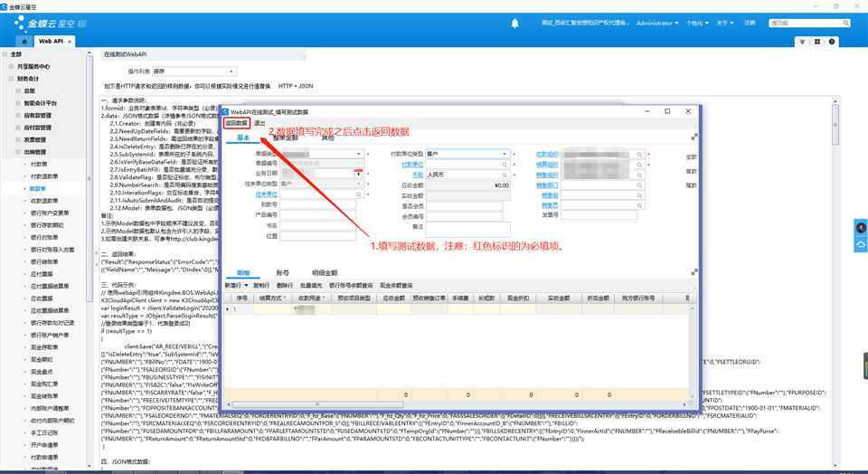Close the Web API tab
868x474 pixels.
70,42
